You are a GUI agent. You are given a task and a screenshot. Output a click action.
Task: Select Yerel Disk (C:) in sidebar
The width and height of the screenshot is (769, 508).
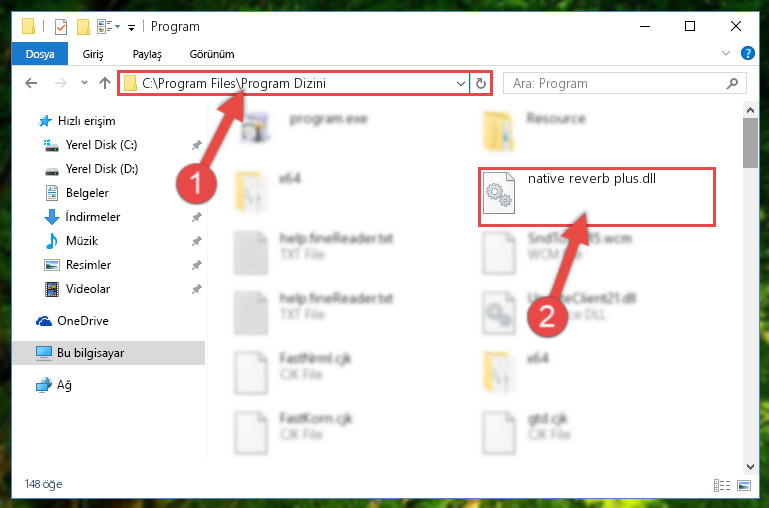point(102,145)
